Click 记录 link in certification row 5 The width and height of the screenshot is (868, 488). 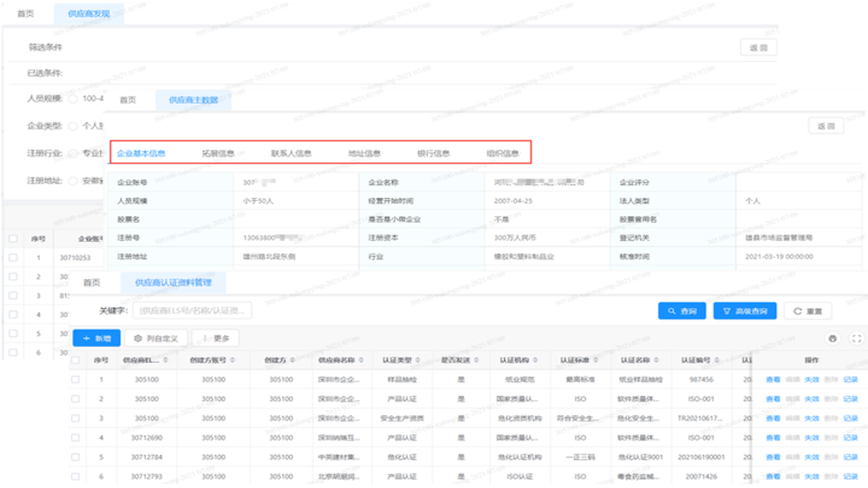[x=850, y=457]
